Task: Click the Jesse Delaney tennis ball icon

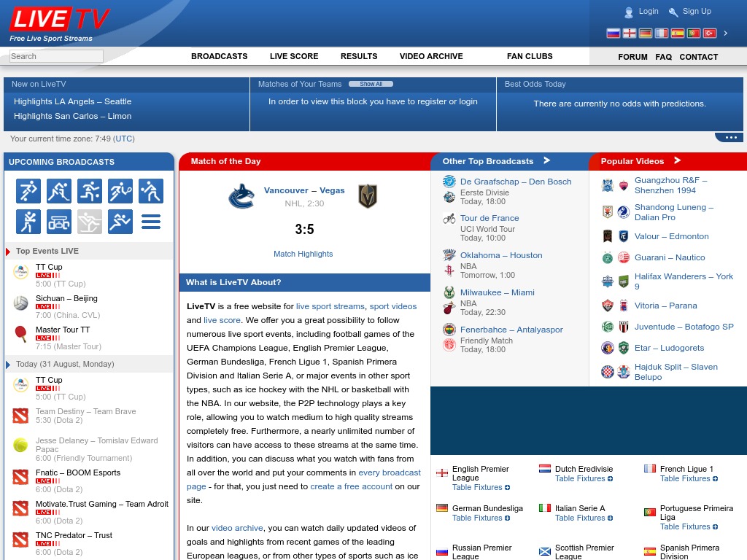Action: (20, 445)
